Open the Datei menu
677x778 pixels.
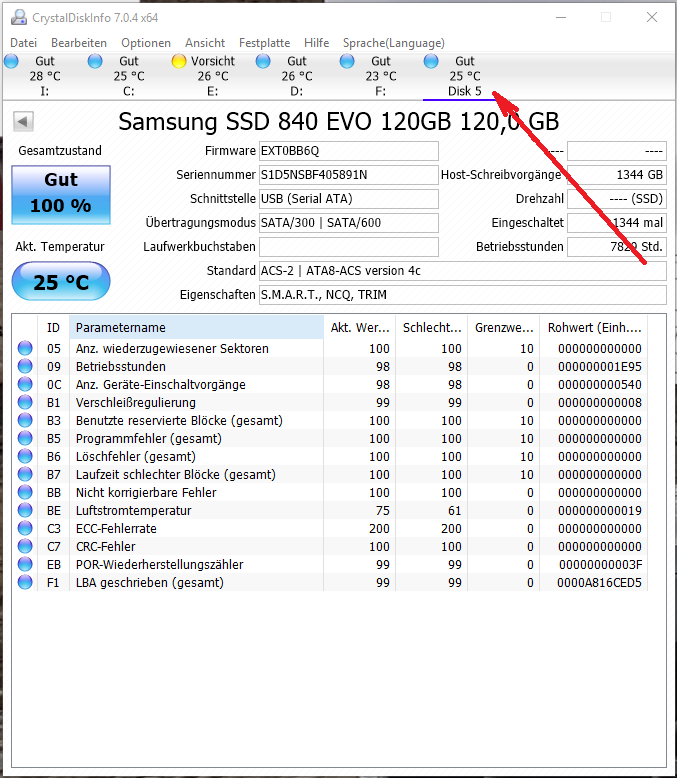point(23,43)
